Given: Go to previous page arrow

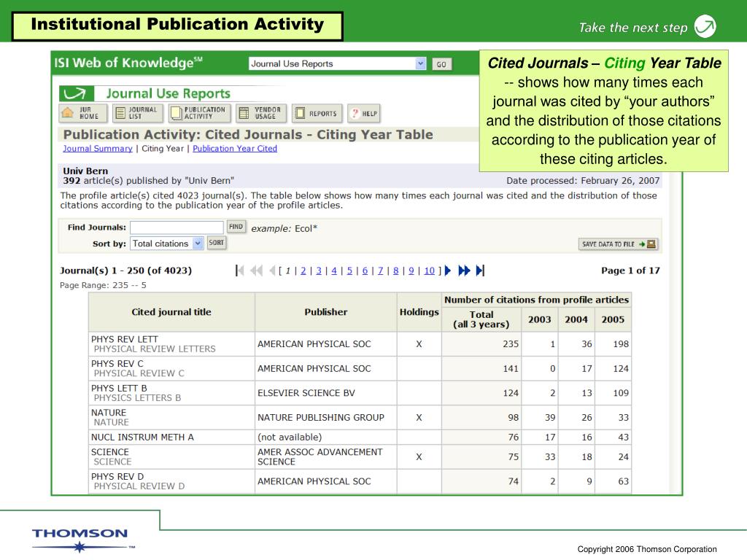Looking at the screenshot, I should point(272,271).
